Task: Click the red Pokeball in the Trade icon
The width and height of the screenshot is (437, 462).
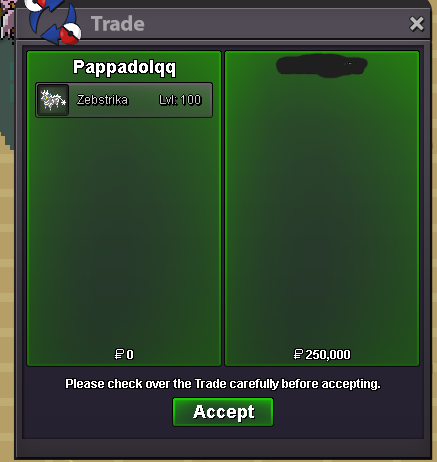Action: click(x=71, y=34)
